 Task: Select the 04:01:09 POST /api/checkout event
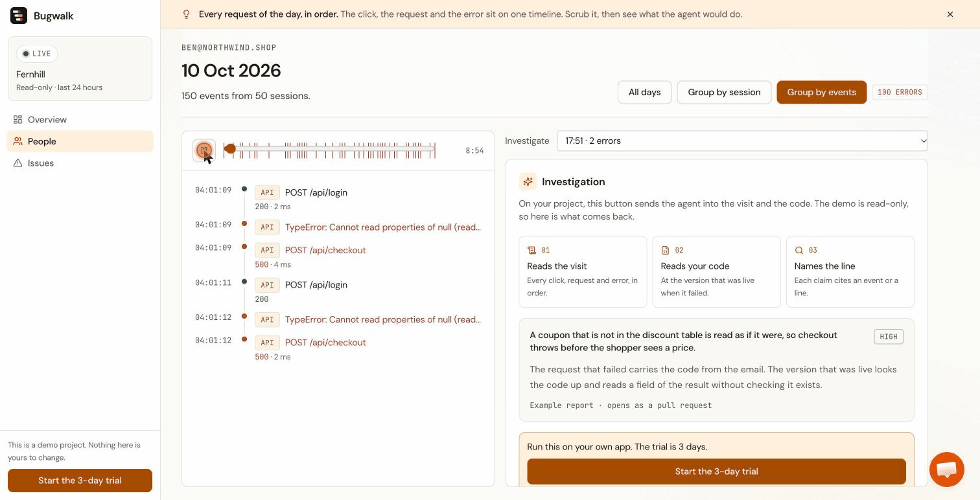338,256
